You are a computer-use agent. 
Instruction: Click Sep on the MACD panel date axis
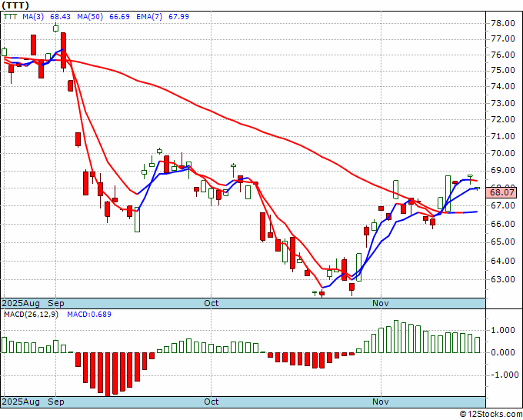click(55, 402)
